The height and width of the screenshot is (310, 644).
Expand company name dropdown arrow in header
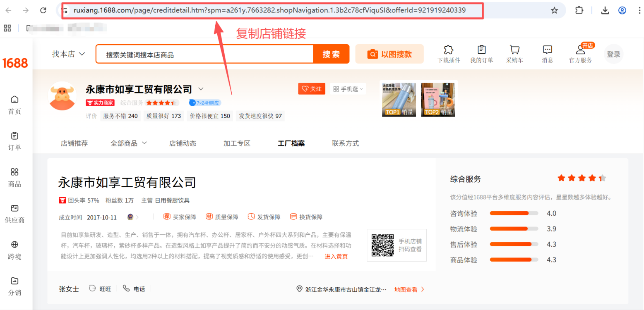click(x=201, y=89)
